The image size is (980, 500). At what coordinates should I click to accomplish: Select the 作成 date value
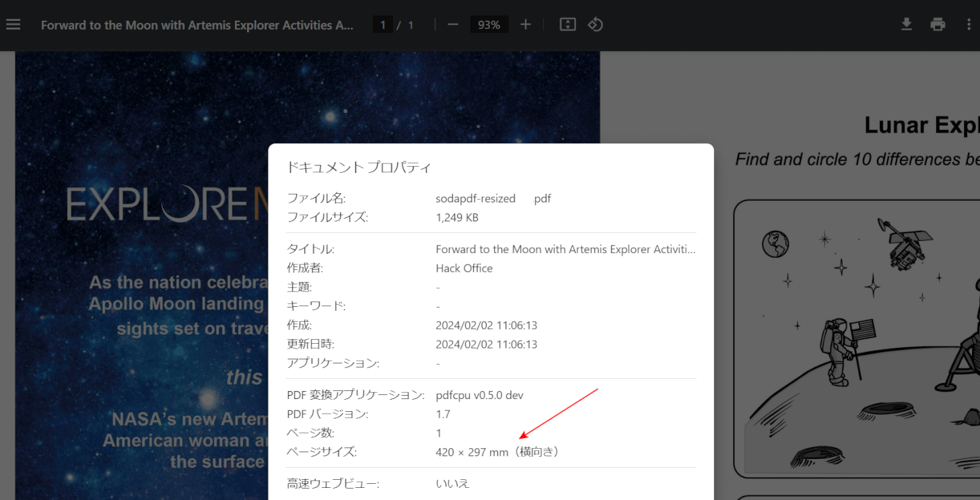487,325
